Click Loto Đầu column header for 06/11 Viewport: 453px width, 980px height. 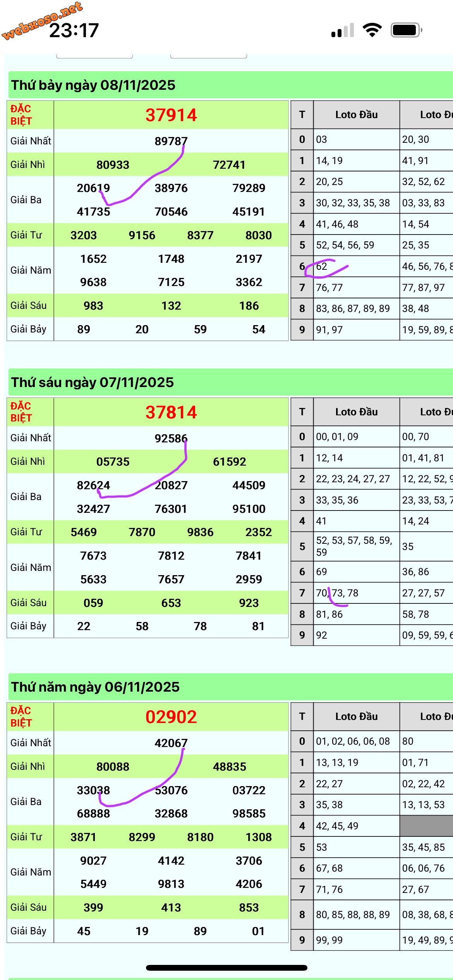click(x=356, y=716)
